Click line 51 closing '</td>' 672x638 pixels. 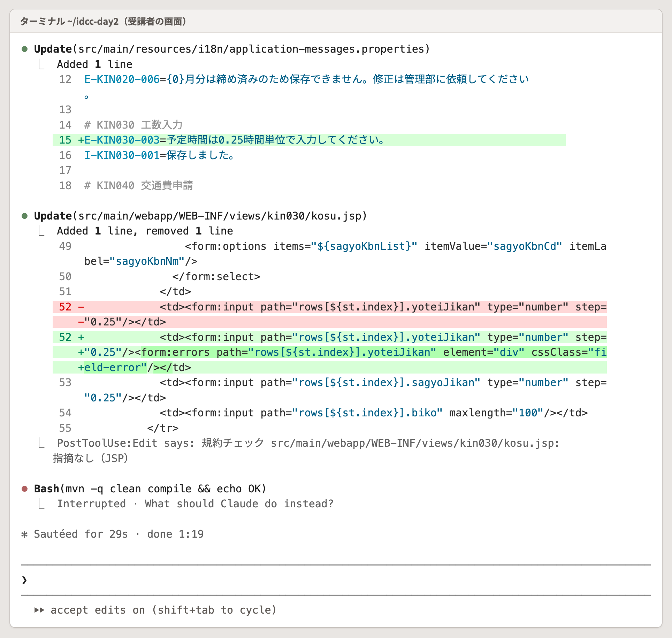(x=175, y=292)
